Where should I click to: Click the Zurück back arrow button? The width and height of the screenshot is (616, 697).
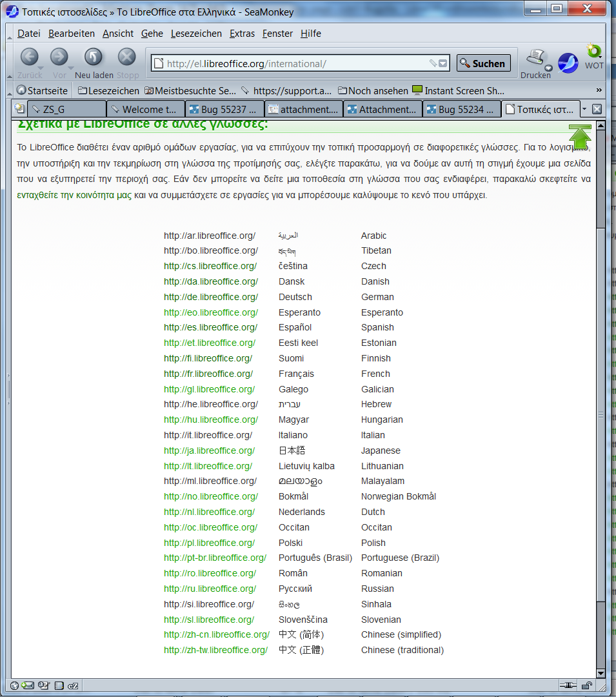point(29,57)
